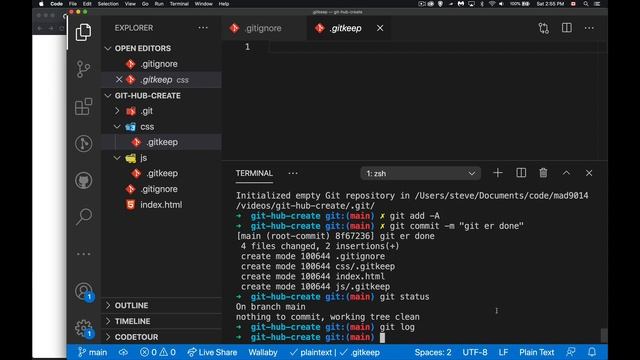Open Explorer panel more actions ellipsis

[203, 28]
